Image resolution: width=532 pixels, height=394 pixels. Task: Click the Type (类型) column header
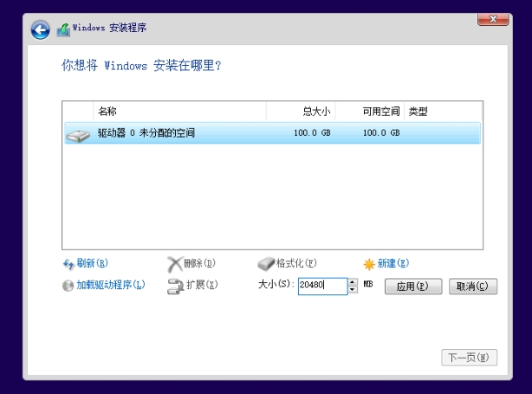click(x=442, y=112)
